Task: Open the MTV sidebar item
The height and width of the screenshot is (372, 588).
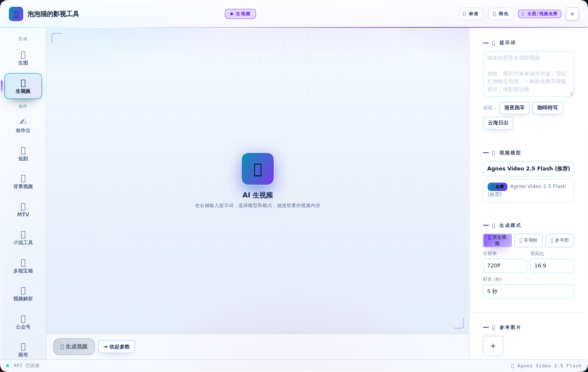Action: [x=23, y=210]
